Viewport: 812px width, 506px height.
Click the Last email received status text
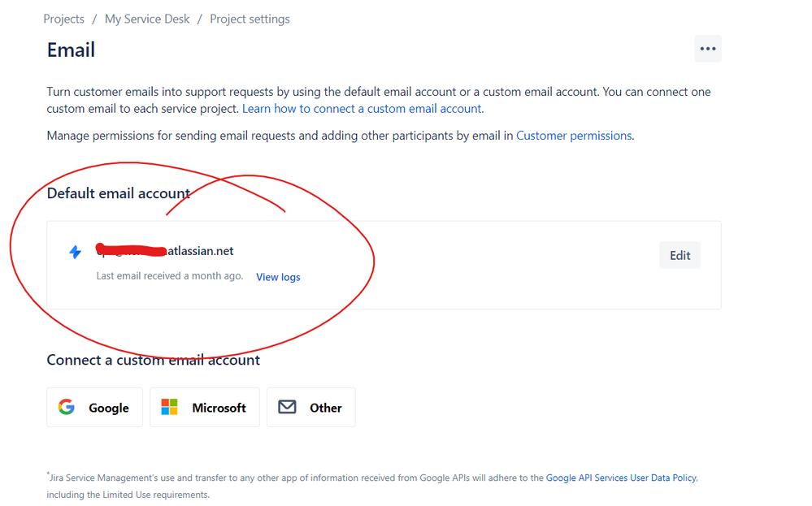(169, 276)
